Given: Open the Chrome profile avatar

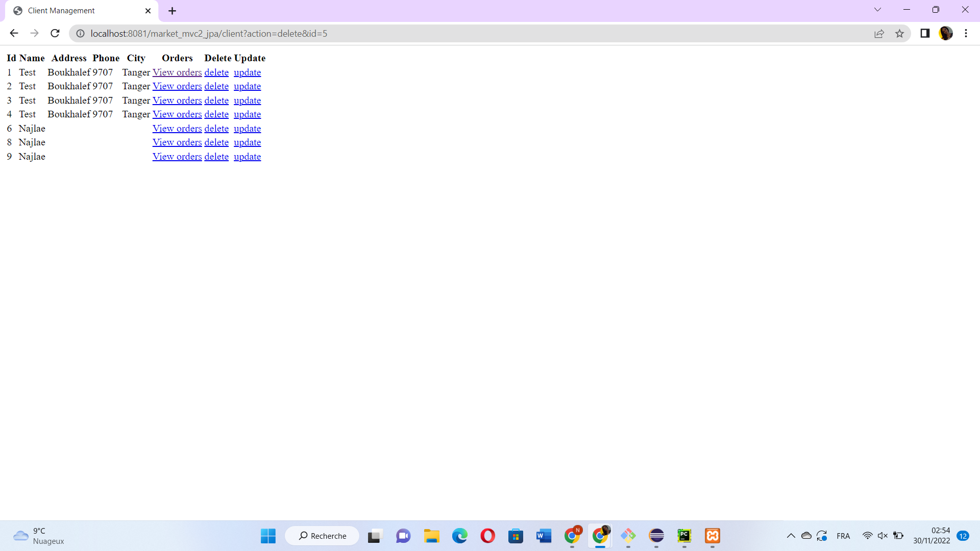Looking at the screenshot, I should click(945, 34).
